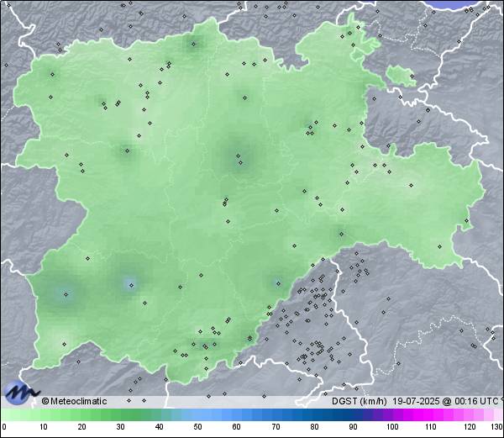Click the 50 label on the wind scale

click(197, 427)
